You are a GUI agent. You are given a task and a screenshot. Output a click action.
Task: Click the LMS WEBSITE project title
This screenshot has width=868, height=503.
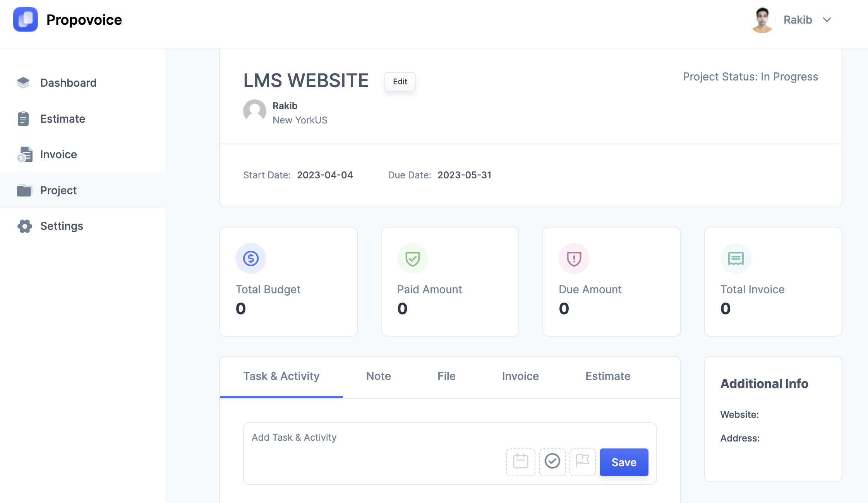306,80
